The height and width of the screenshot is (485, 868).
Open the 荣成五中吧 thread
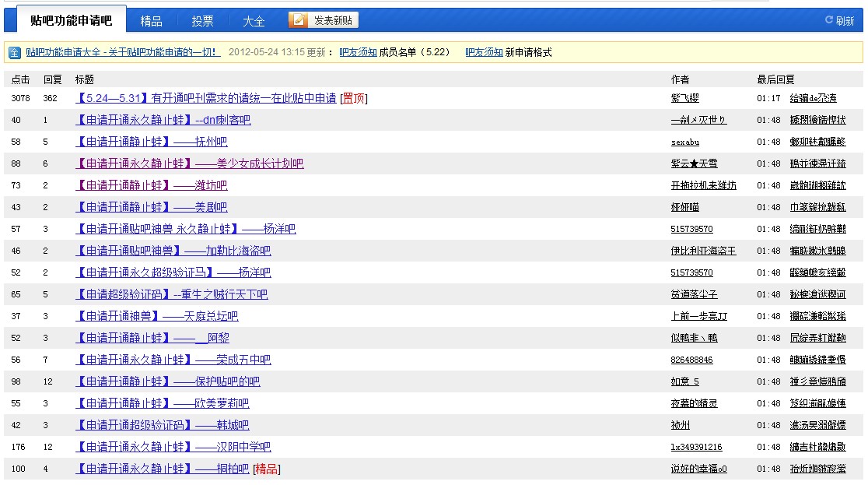pyautogui.click(x=173, y=360)
